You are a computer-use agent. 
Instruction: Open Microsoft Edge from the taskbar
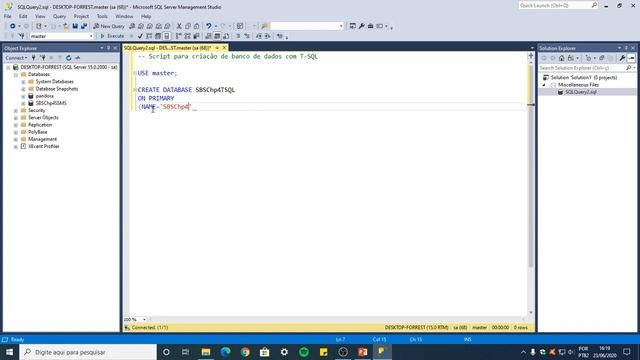(x=225, y=352)
